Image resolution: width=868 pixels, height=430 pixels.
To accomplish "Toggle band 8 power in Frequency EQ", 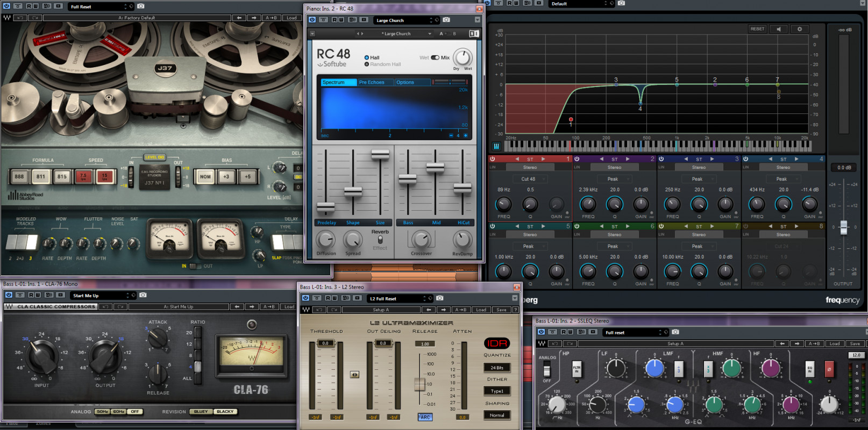I will pyautogui.click(x=745, y=226).
